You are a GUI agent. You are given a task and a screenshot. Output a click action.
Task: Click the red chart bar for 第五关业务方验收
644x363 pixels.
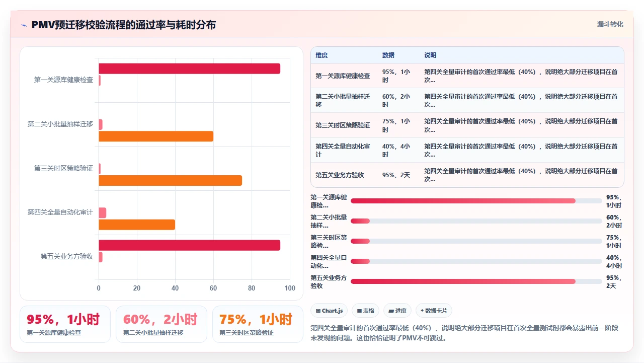click(189, 245)
